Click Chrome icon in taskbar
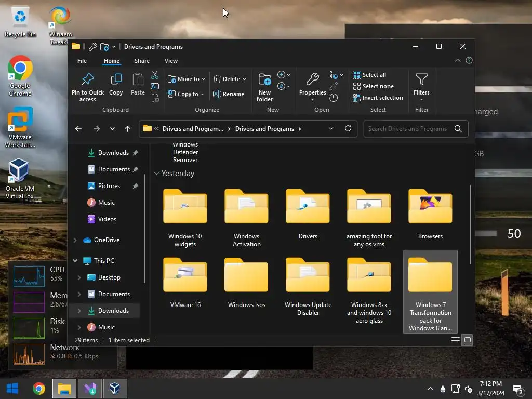 click(x=38, y=389)
